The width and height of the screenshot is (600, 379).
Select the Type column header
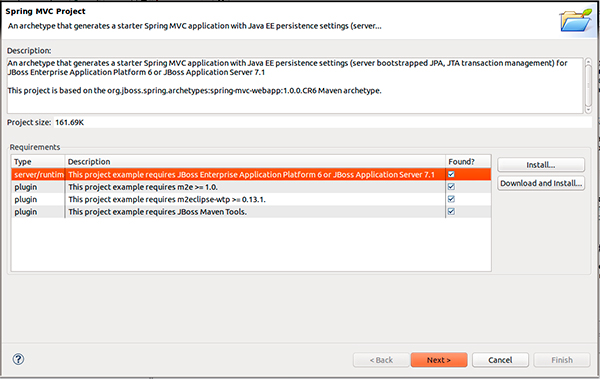tap(38, 162)
